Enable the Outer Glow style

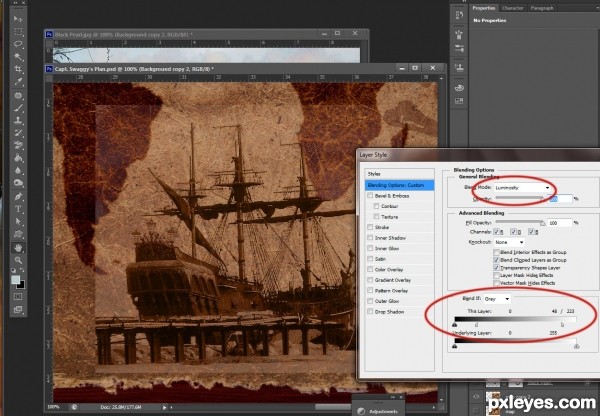tap(370, 301)
